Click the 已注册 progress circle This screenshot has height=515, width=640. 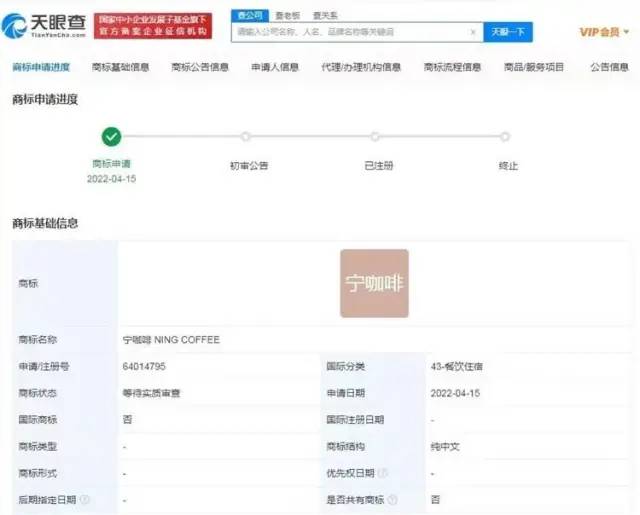click(x=375, y=137)
